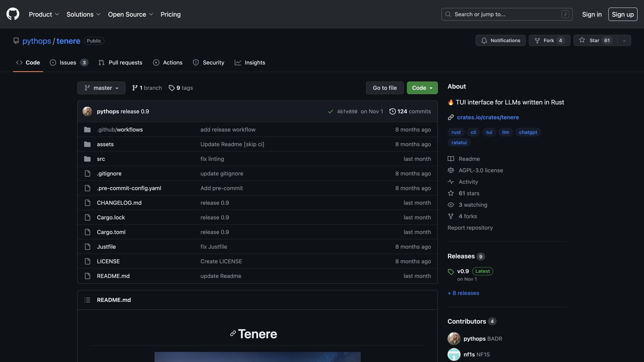Image resolution: width=644 pixels, height=362 pixels.
Task: Click the nf1s contributor avatar
Action: click(x=453, y=354)
